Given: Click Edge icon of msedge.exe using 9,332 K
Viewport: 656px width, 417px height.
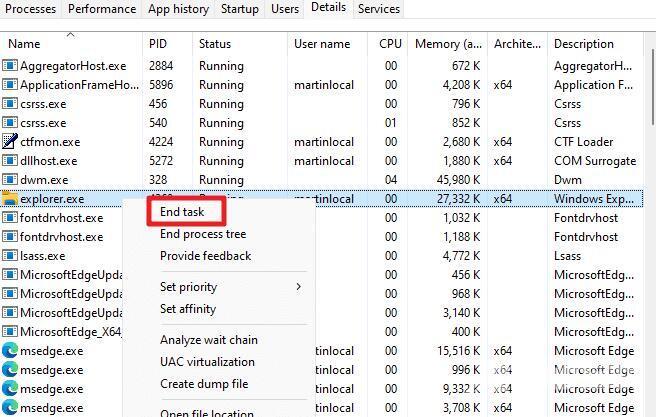Looking at the screenshot, I should (9, 389).
